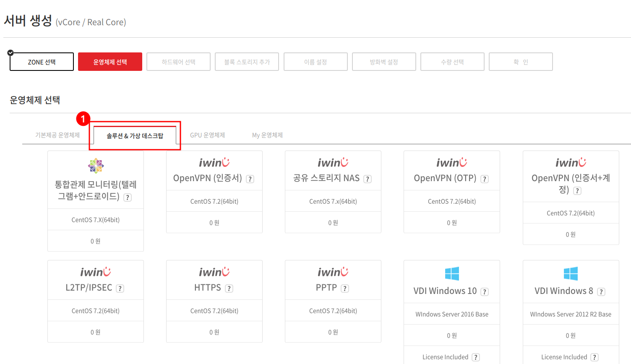Image resolution: width=631 pixels, height=364 pixels.
Task: Open the 확 인 step
Action: tap(521, 62)
